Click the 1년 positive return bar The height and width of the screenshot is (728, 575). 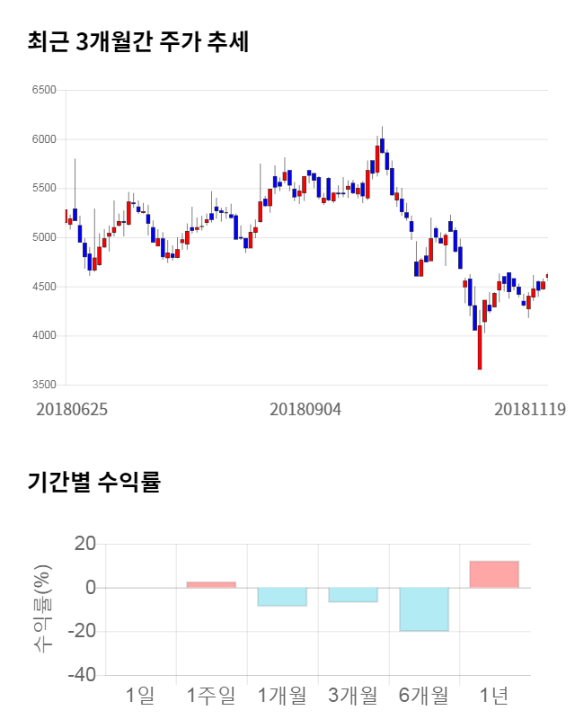pos(494,574)
